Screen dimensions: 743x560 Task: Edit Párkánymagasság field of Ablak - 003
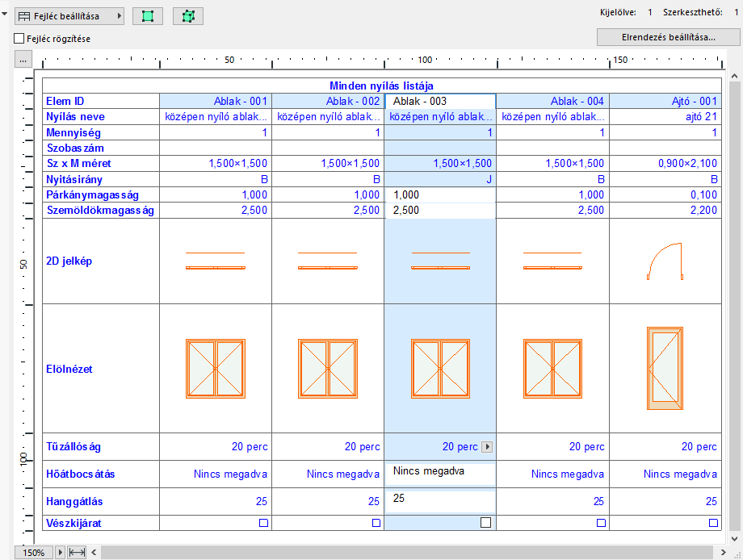[440, 195]
